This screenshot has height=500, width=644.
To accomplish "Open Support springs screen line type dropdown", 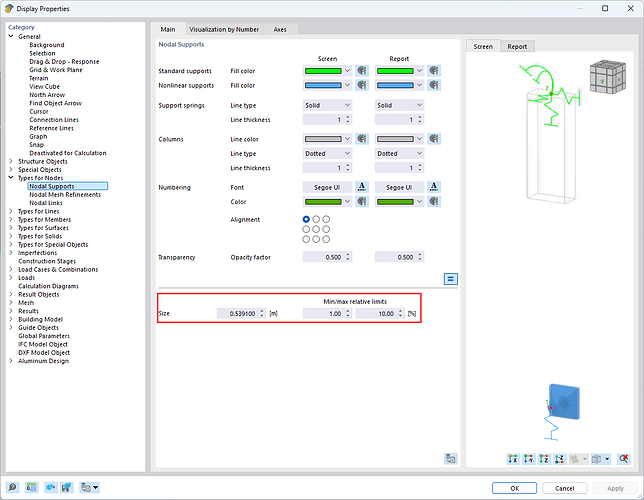I will point(328,105).
